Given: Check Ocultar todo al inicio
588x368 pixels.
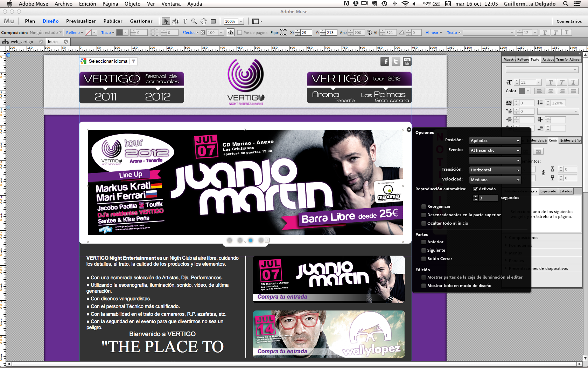Looking at the screenshot, I should [423, 224].
